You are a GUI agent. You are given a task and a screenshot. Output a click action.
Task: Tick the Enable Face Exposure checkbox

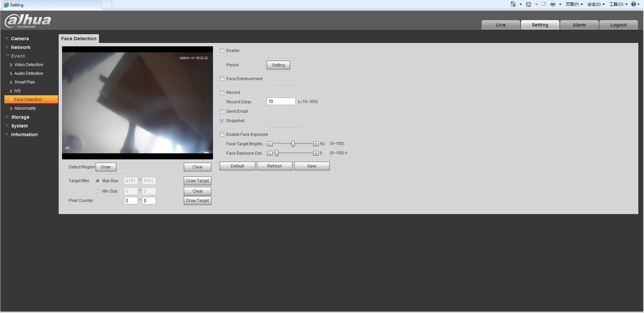[222, 135]
